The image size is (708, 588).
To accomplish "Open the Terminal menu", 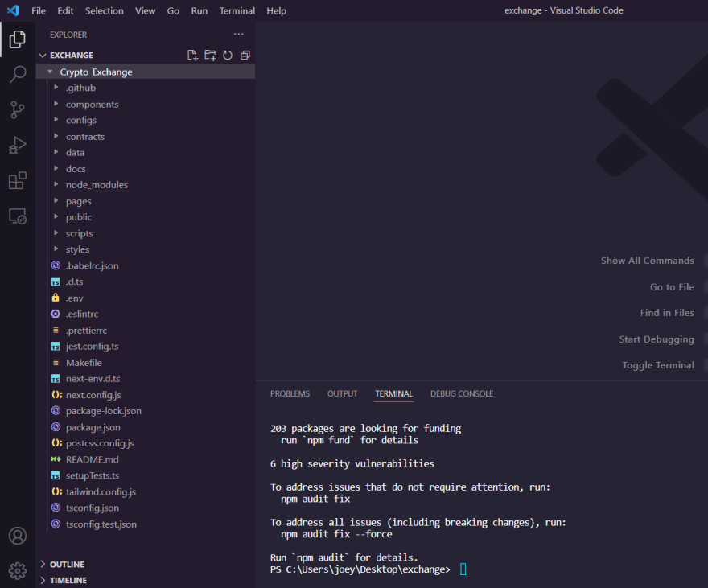I will pyautogui.click(x=237, y=10).
